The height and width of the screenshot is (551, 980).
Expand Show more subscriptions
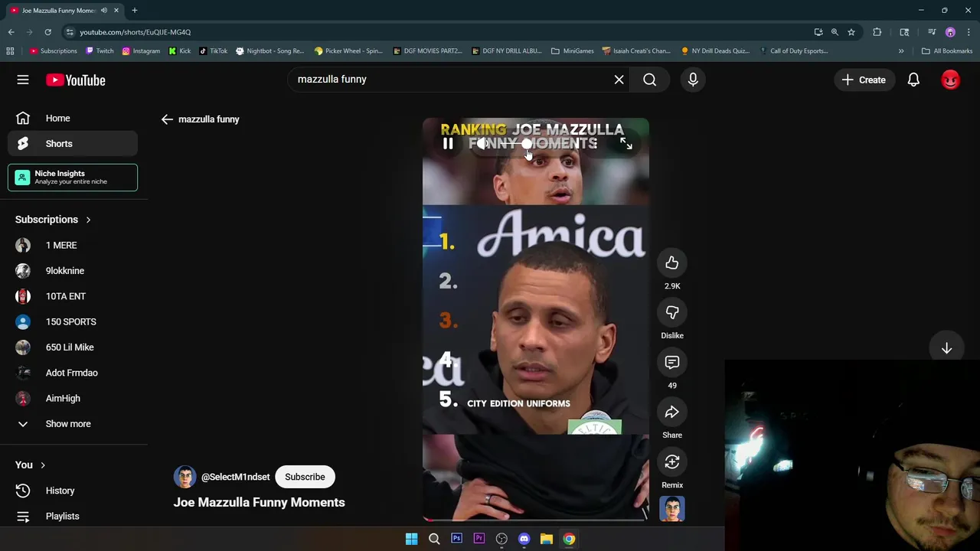point(69,424)
